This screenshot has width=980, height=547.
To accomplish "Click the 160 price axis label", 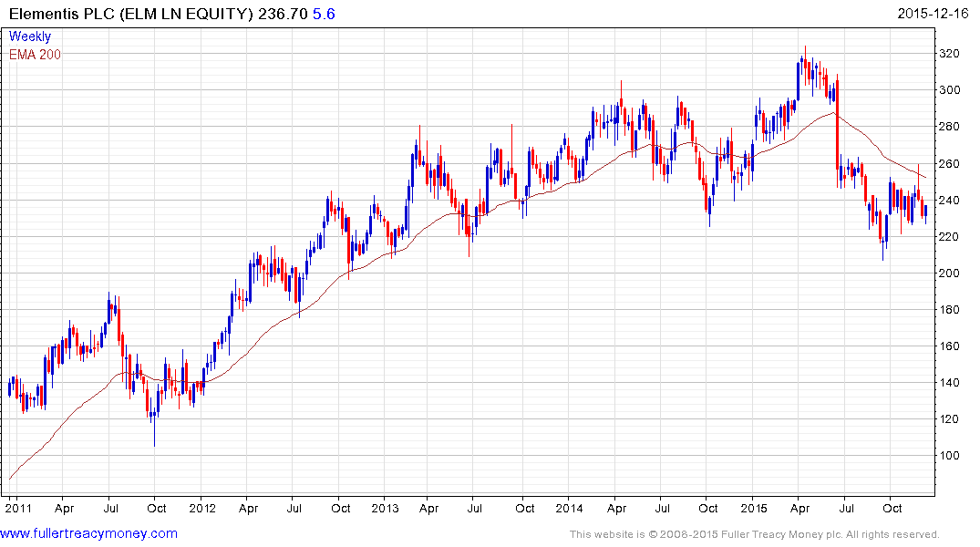I will click(x=949, y=346).
